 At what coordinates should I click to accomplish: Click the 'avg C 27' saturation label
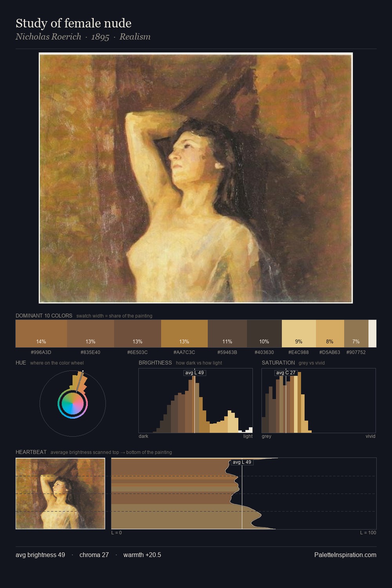(x=286, y=373)
